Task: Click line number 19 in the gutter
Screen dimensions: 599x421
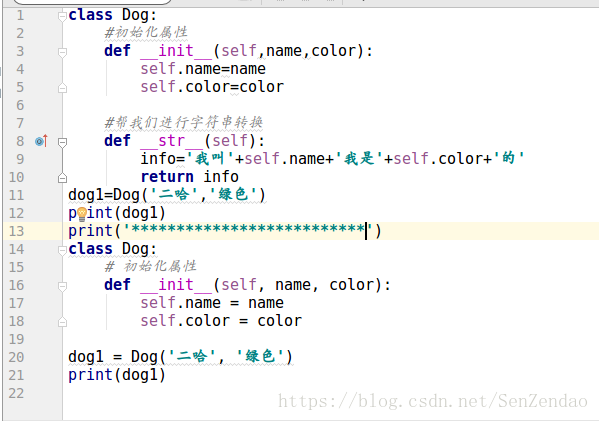Action: coord(16,339)
